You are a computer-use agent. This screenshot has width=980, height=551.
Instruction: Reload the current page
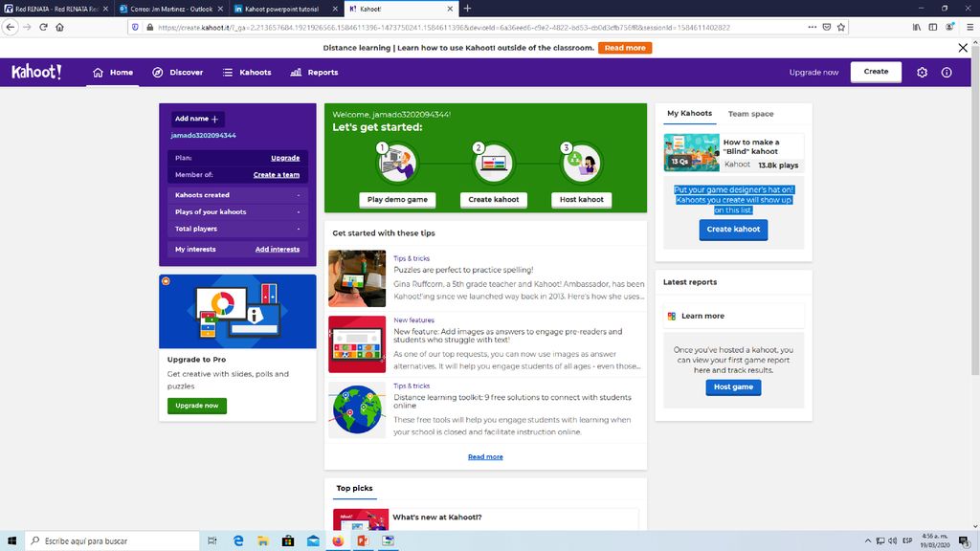pyautogui.click(x=43, y=27)
